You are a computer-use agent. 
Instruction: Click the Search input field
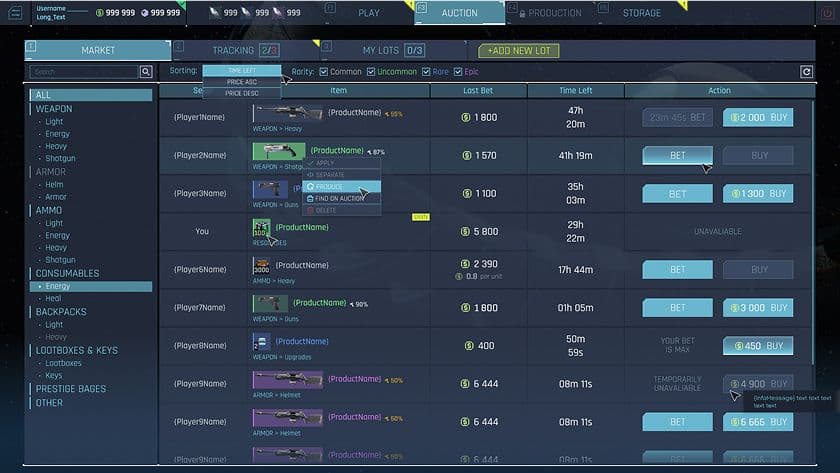pyautogui.click(x=84, y=72)
